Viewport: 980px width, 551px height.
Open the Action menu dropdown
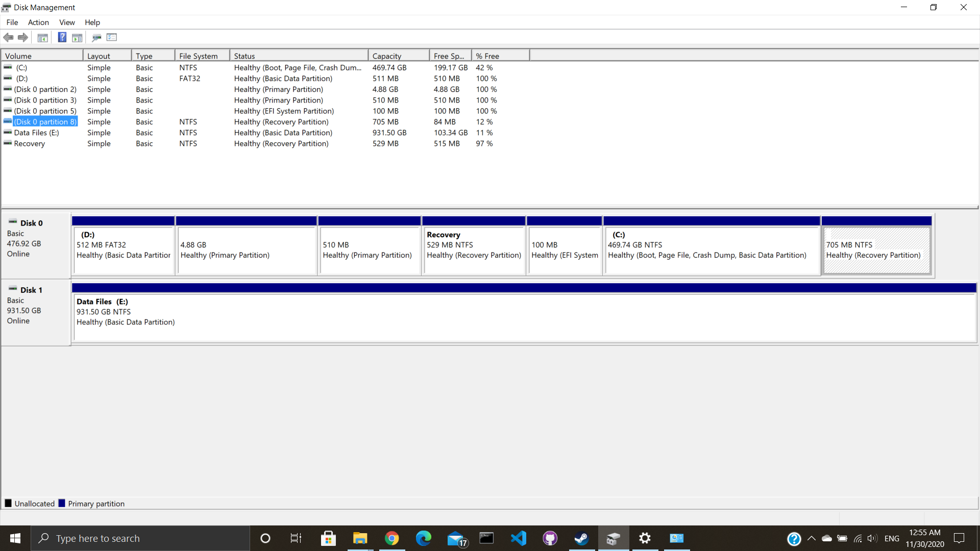click(x=38, y=22)
